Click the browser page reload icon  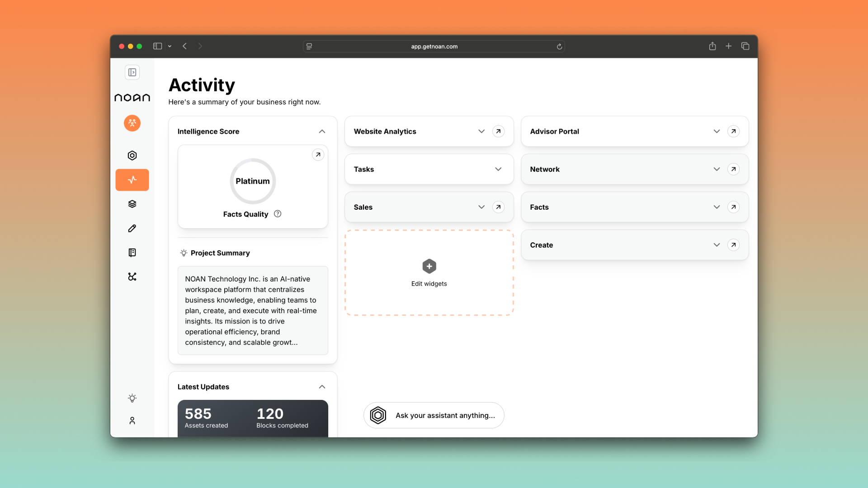tap(559, 47)
